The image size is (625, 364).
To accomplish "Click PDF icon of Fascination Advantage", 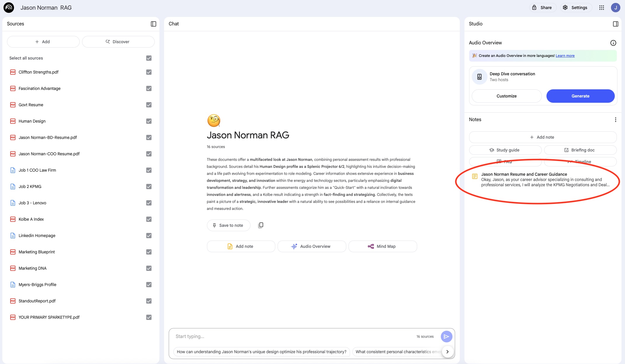I will [x=13, y=88].
